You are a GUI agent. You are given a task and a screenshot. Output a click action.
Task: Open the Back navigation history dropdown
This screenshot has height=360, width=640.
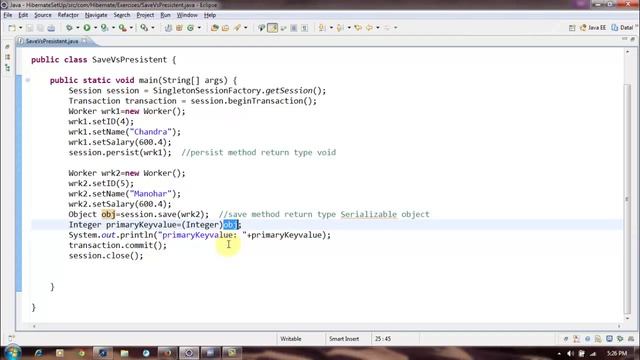pyautogui.click(x=378, y=28)
